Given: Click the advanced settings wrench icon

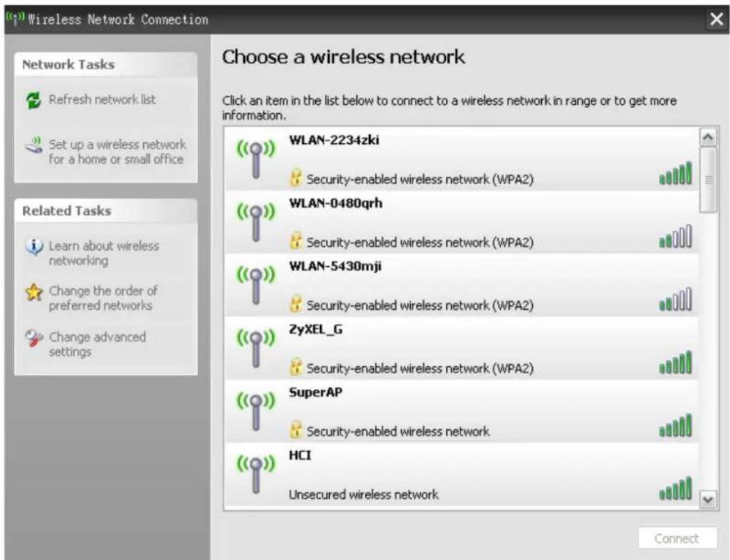Looking at the screenshot, I should 33,338.
